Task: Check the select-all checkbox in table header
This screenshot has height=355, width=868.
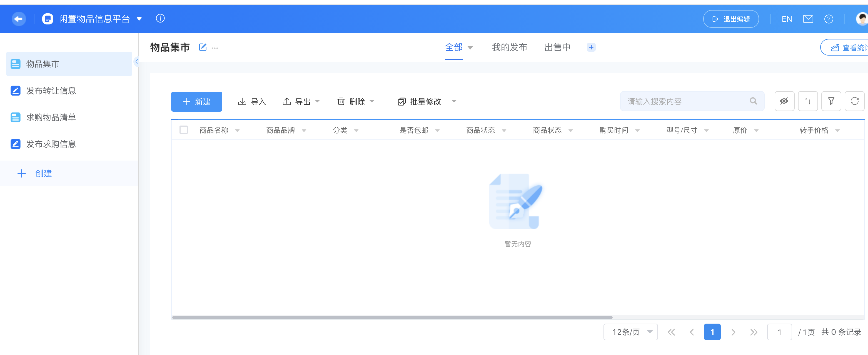Action: (184, 130)
